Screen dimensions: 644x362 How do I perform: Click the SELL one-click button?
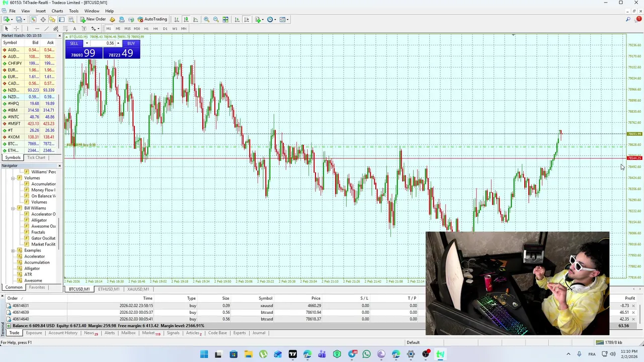tap(74, 43)
